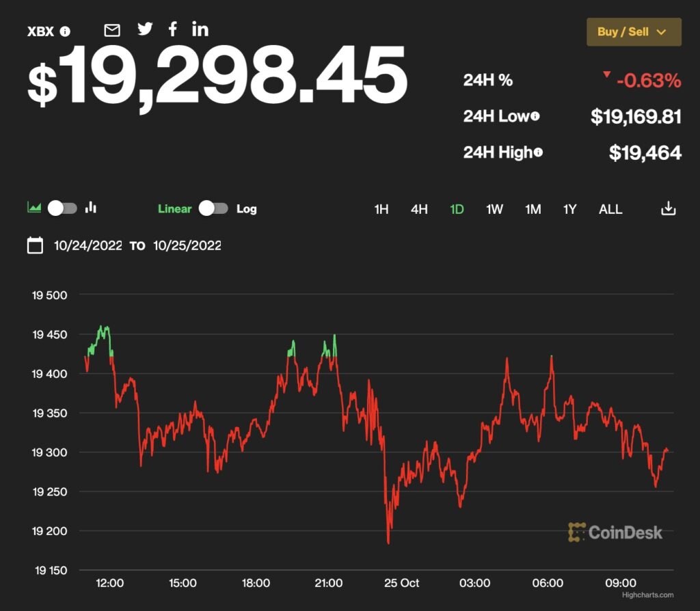This screenshot has width=700, height=611.
Task: Click the $19,169.81 low value
Action: 636,117
